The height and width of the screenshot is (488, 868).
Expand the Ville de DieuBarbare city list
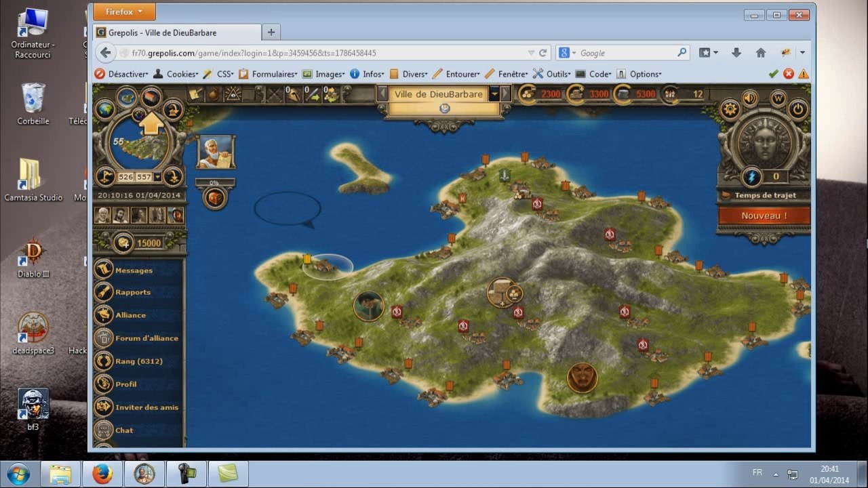coord(494,94)
